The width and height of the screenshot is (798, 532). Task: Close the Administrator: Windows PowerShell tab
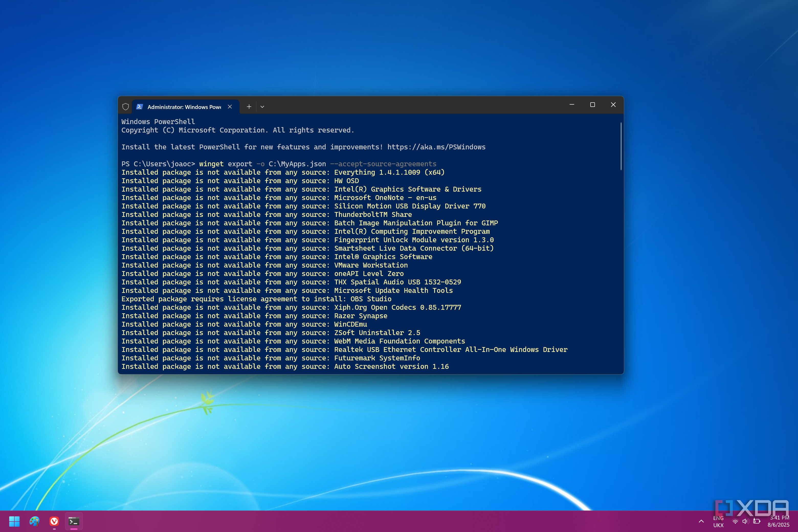click(x=230, y=107)
